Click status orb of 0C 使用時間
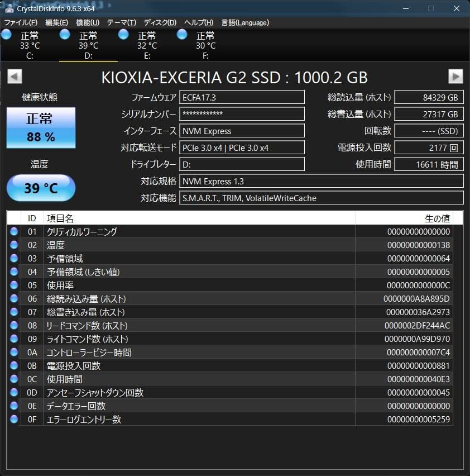Viewport: 470px width, 476px height. tap(14, 379)
